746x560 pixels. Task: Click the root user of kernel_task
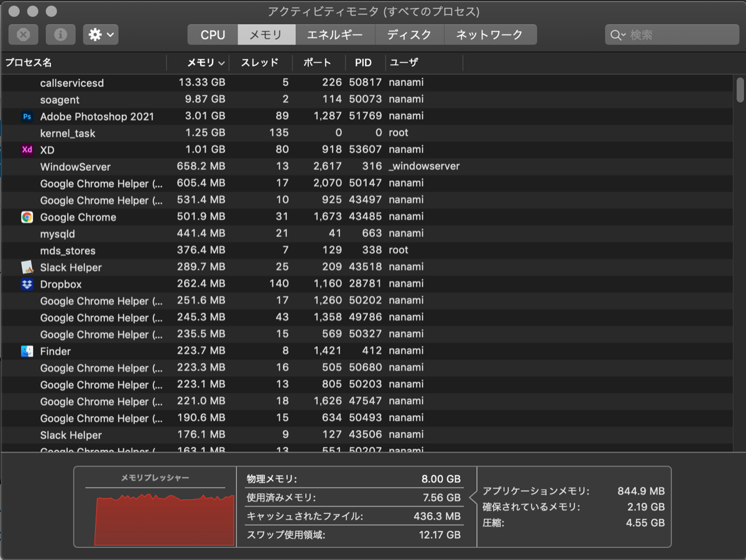[398, 132]
